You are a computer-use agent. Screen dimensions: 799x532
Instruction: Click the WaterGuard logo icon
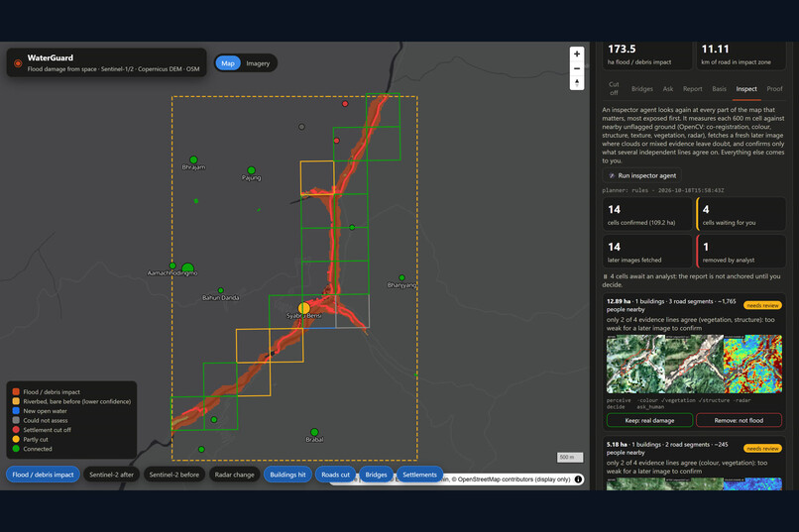pos(18,63)
